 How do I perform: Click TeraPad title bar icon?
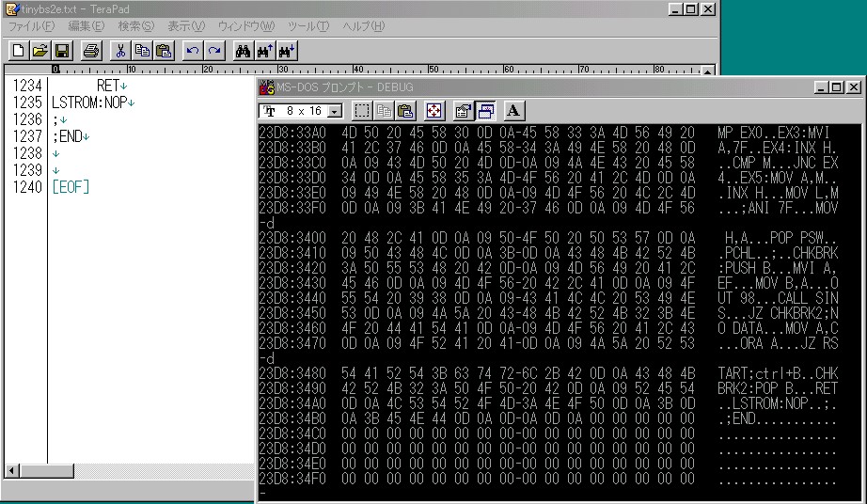click(x=12, y=8)
